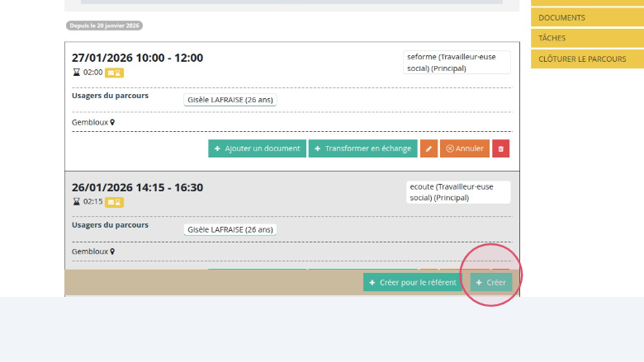Click the map pin beside second Gembloux
Screen dimensions: 644x362
112,252
